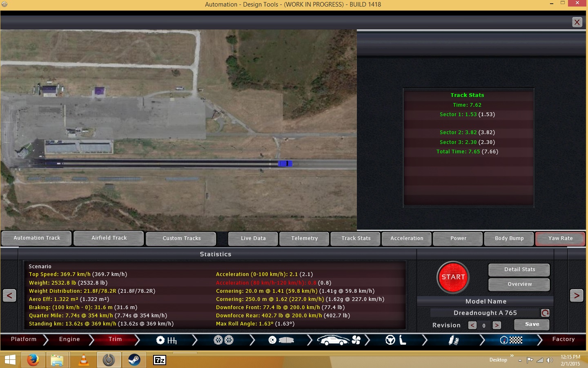
Task: Open 7-Zip from the taskbar
Action: [x=160, y=360]
